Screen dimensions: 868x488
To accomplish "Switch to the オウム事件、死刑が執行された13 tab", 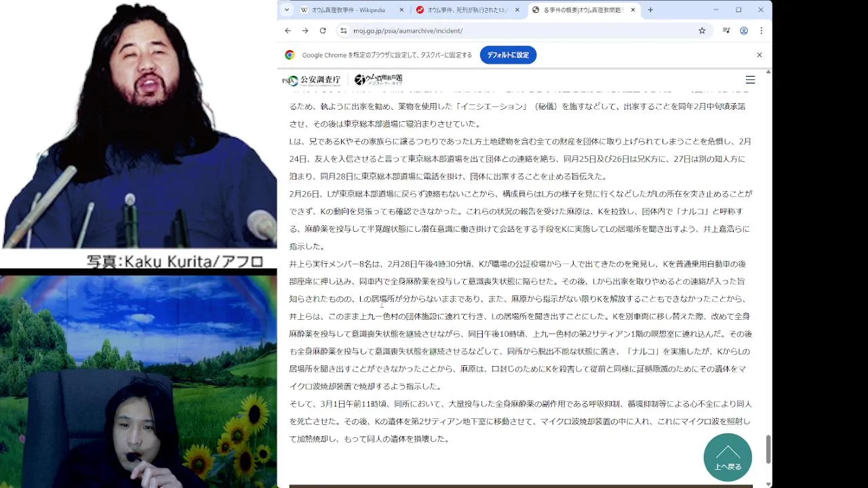I will coord(468,10).
